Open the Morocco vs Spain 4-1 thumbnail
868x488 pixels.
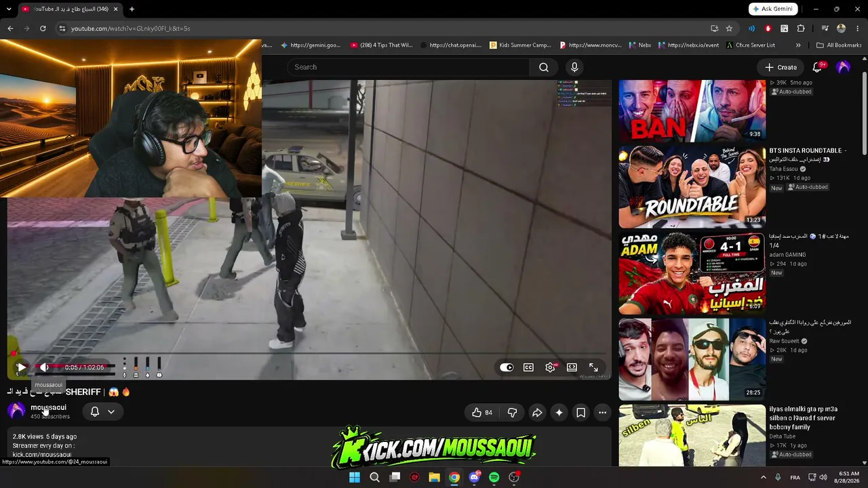point(692,273)
